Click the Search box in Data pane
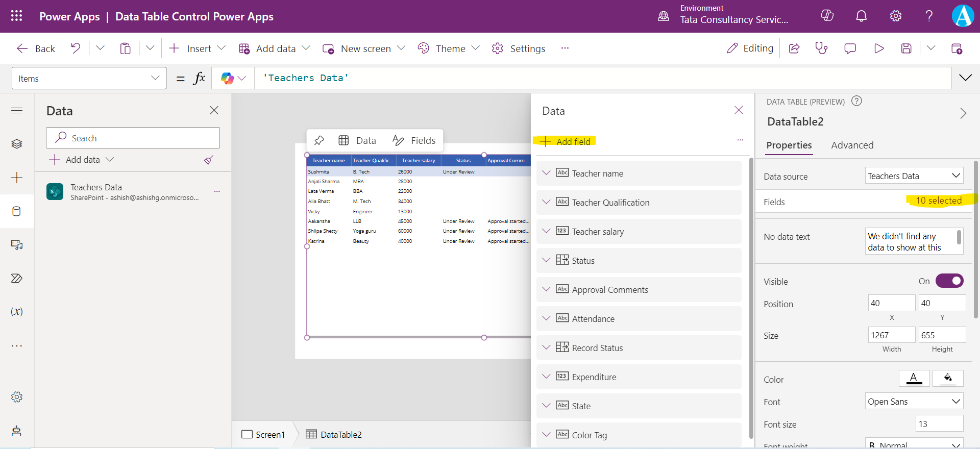Viewport: 980px width, 449px height. (133, 138)
